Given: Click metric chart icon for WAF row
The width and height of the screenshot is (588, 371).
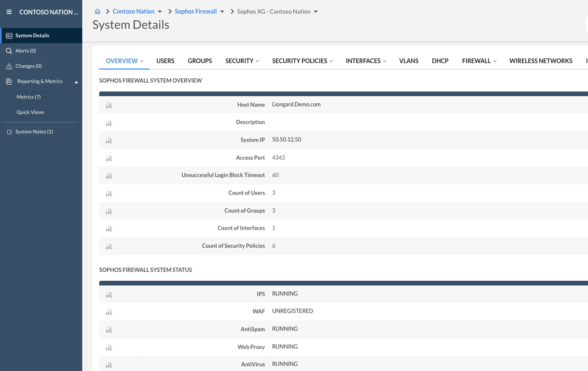Looking at the screenshot, I should (109, 312).
